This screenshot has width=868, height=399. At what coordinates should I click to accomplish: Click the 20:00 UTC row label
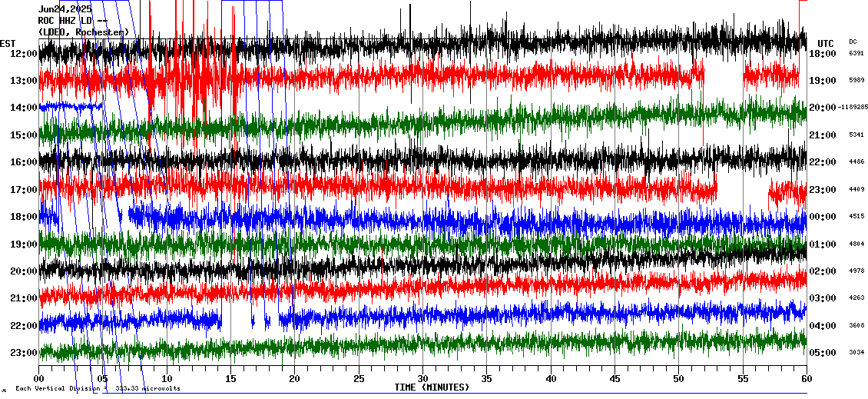[x=823, y=108]
